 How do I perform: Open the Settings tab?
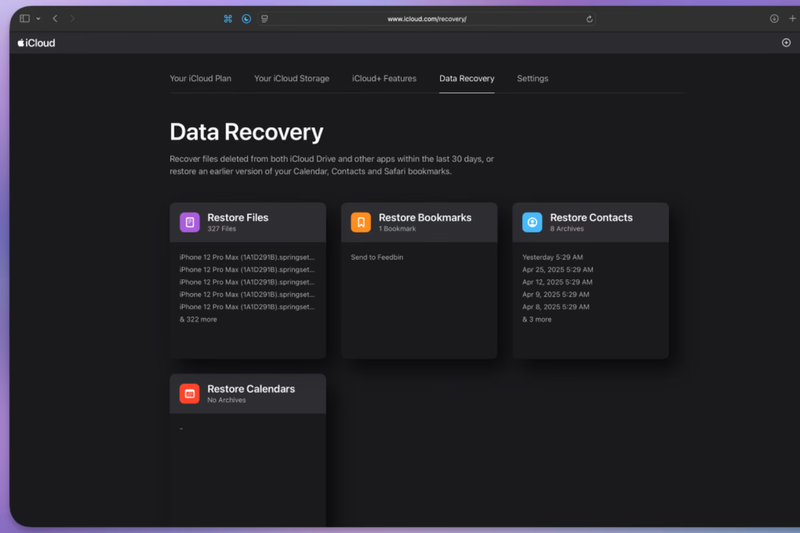533,79
